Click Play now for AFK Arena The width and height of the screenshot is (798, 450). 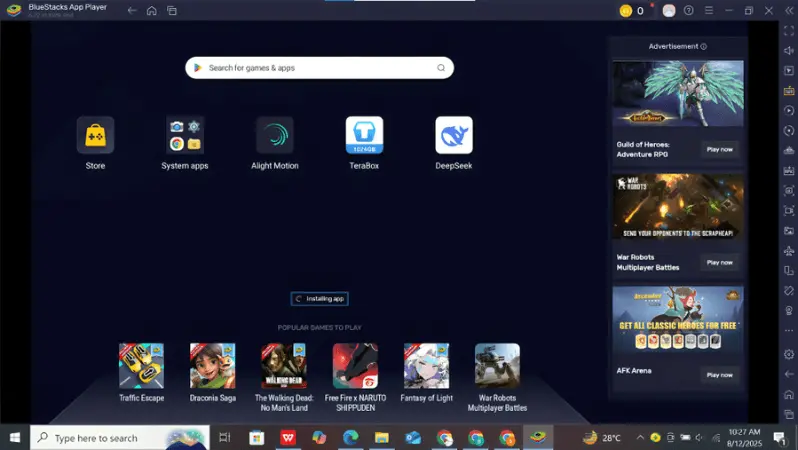[720, 375]
